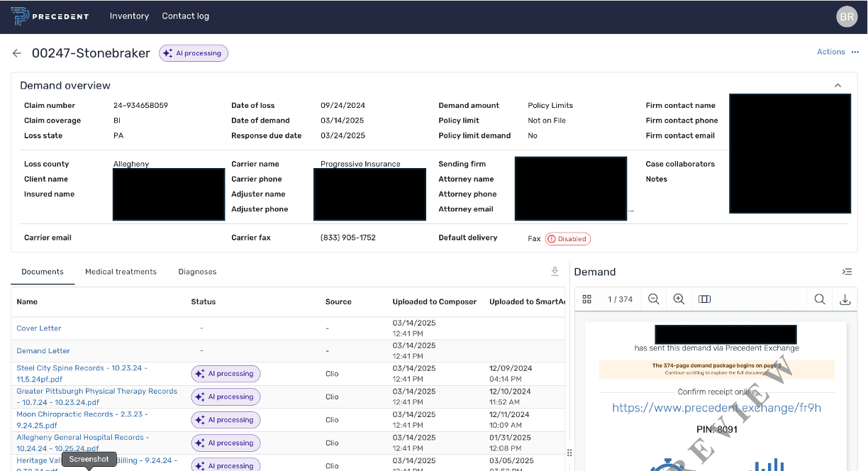This screenshot has width=868, height=471.
Task: Click the carrier fax number (833) 905-1752
Action: pyautogui.click(x=348, y=238)
